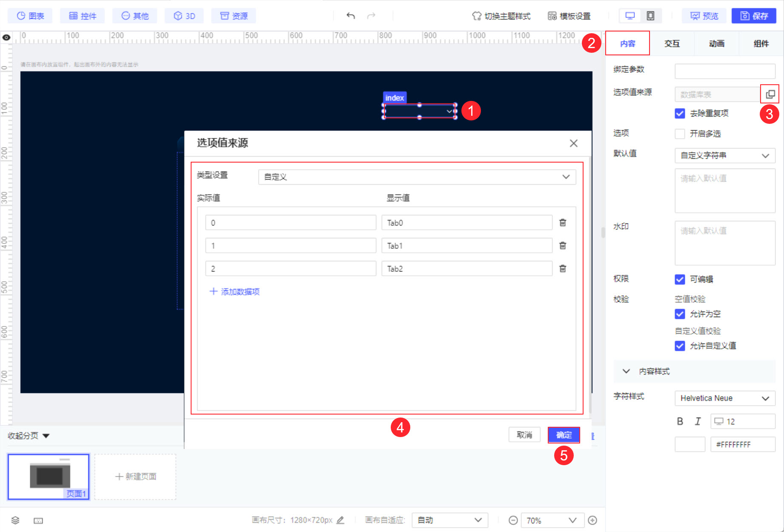Toggle 可编辑 permission checkbox
Viewport: 784px width, 532px height.
click(x=680, y=279)
